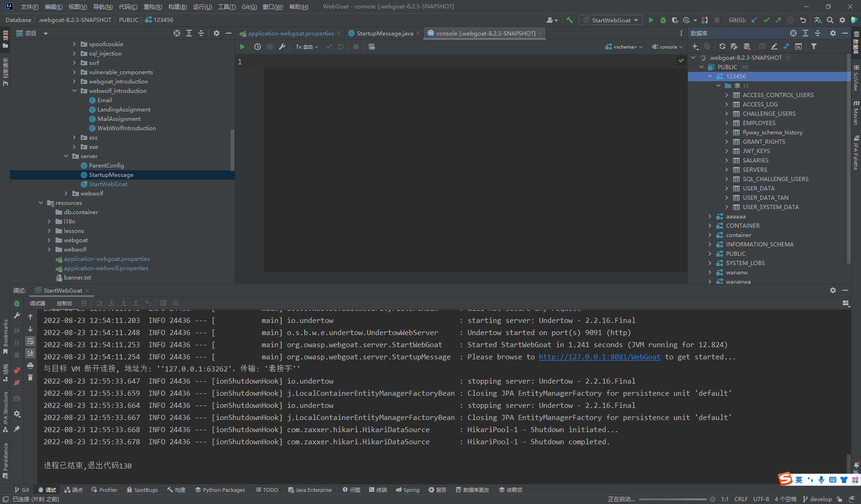861x504 pixels.
Task: Click locate target icon in Project panel
Action: (177, 33)
